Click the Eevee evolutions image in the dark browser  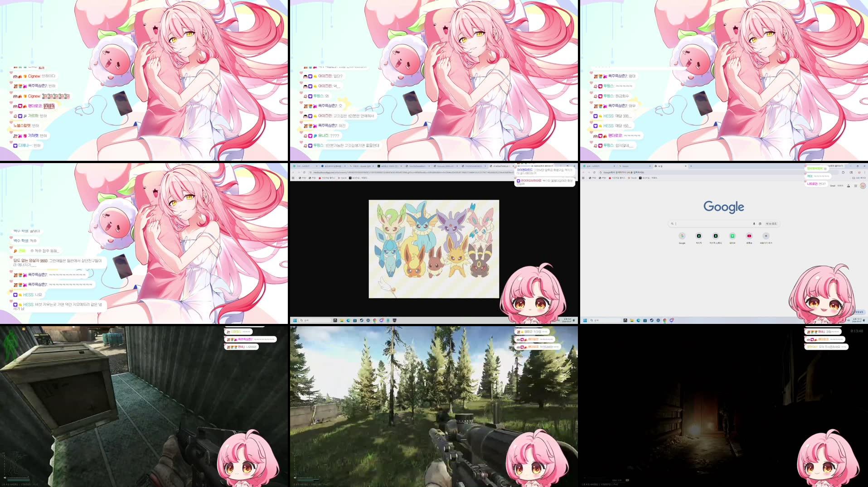point(434,249)
